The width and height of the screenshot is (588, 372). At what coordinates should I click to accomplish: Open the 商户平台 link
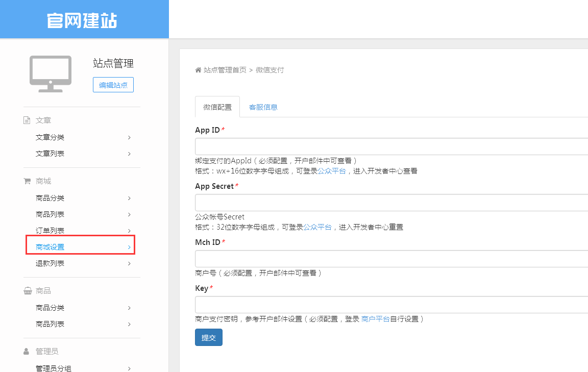tap(375, 319)
